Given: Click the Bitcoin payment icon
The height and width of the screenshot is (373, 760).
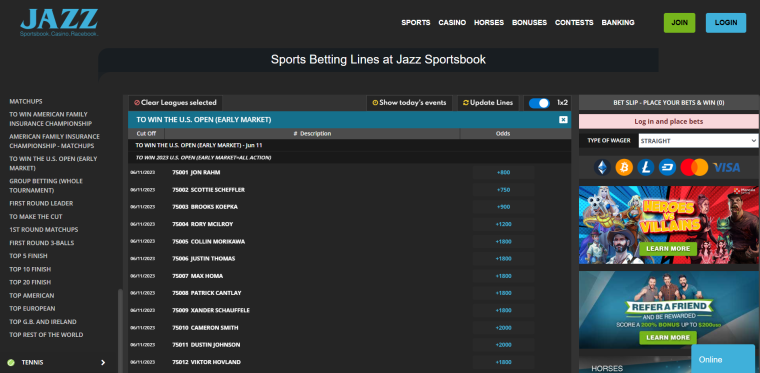Looking at the screenshot, I should (x=624, y=168).
